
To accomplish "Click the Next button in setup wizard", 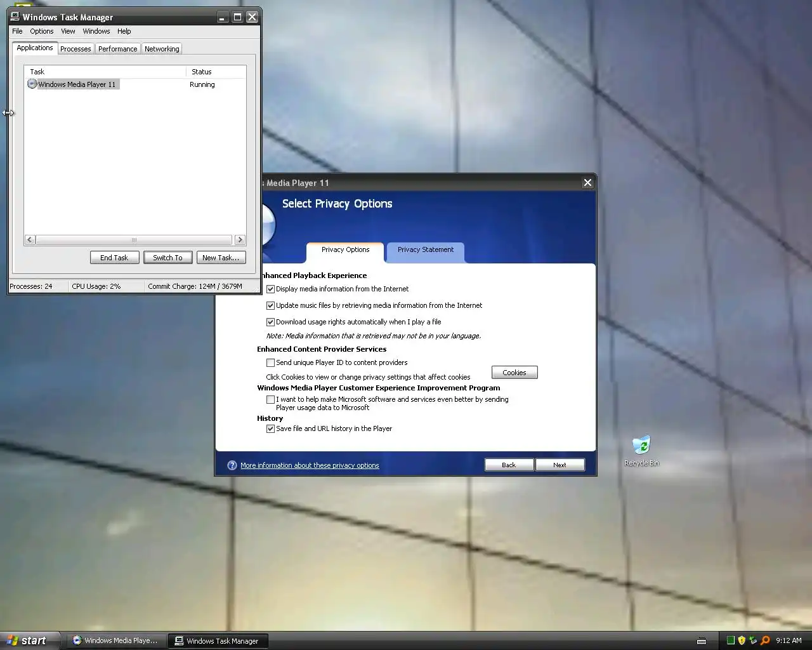I will pos(560,465).
